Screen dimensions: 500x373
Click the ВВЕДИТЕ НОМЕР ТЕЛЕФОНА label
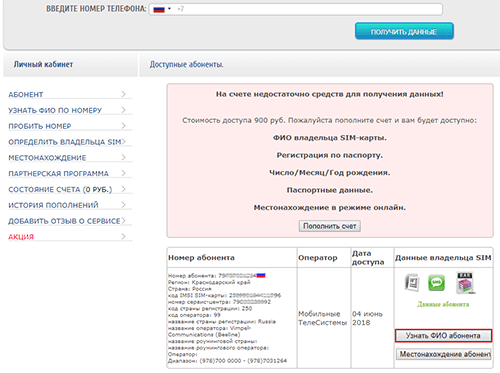click(x=96, y=9)
